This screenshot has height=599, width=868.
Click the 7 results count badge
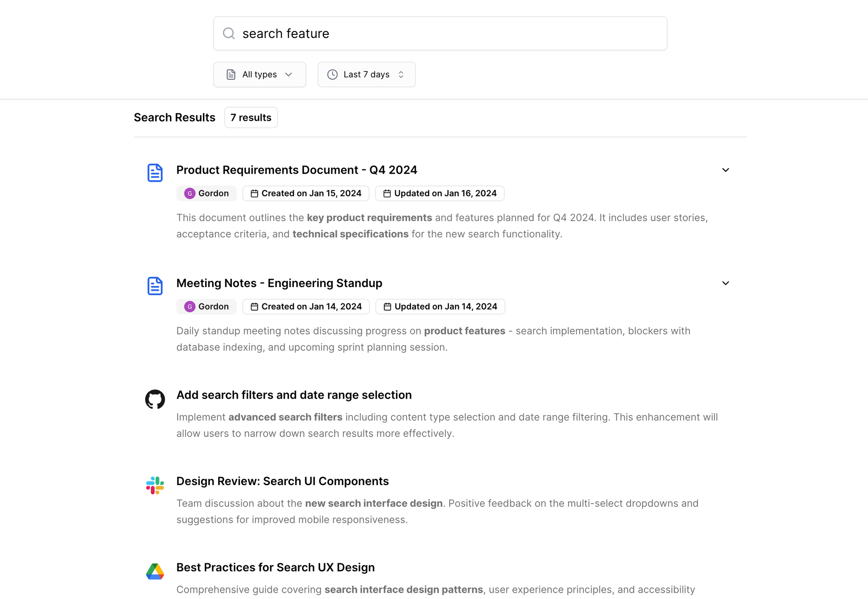(x=251, y=118)
